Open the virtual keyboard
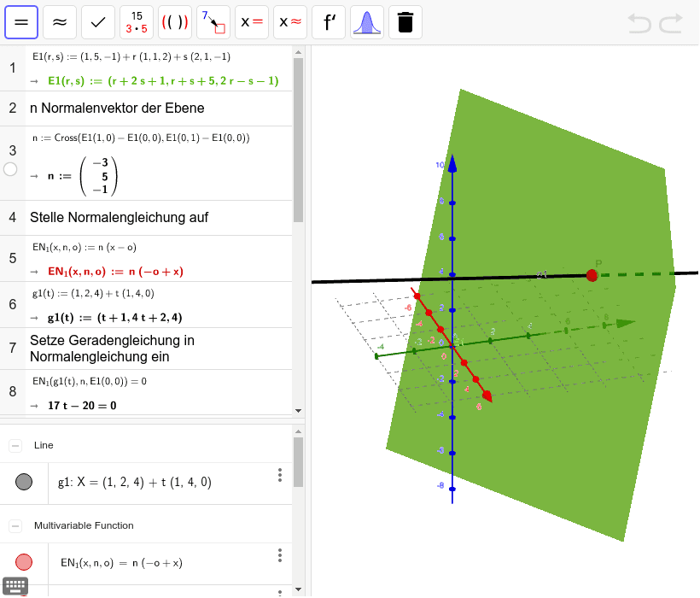The image size is (700, 598). (15, 586)
